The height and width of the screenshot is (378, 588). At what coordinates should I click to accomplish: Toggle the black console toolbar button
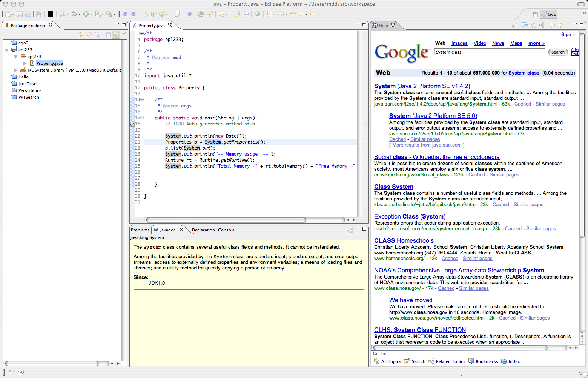(50, 14)
